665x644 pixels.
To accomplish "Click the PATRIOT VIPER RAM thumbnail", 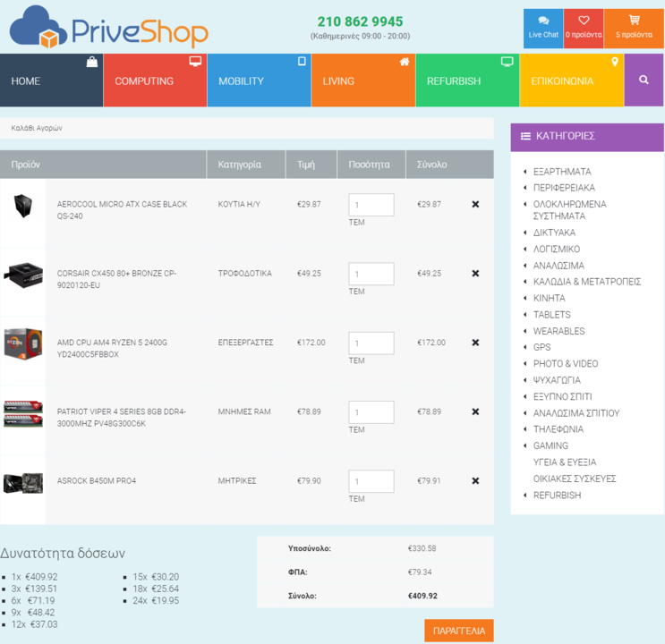I will click(23, 413).
